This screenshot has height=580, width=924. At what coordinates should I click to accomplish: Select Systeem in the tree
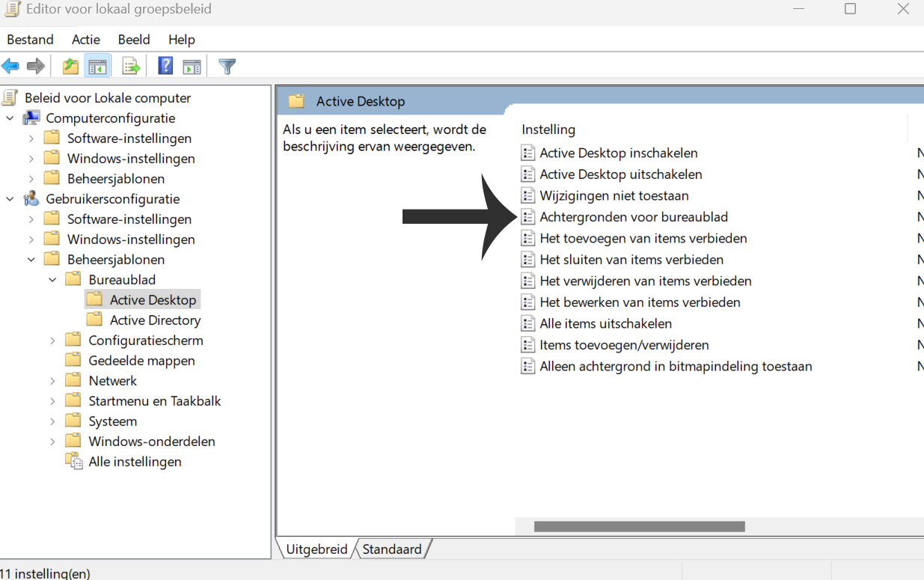[113, 421]
